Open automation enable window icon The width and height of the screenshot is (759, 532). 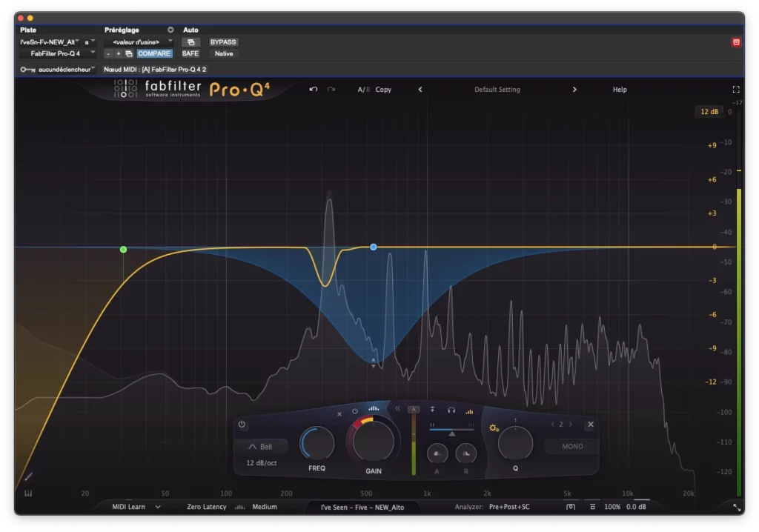click(x=190, y=42)
